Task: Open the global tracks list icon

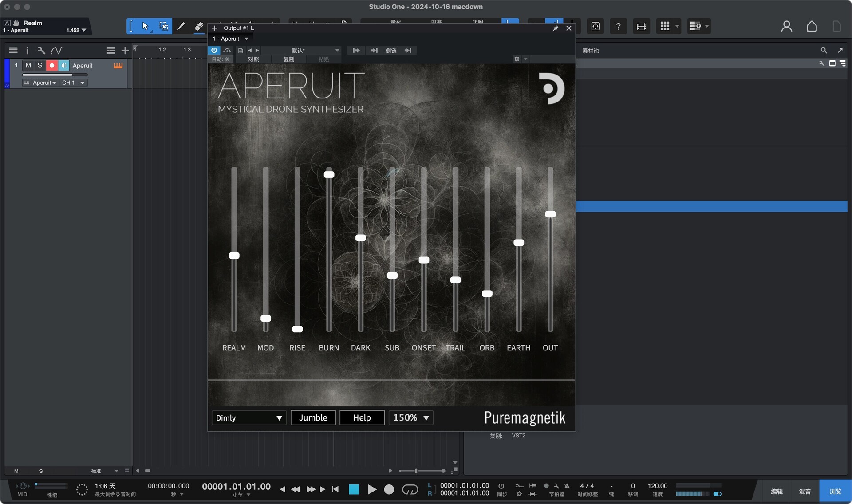Action: pyautogui.click(x=111, y=51)
